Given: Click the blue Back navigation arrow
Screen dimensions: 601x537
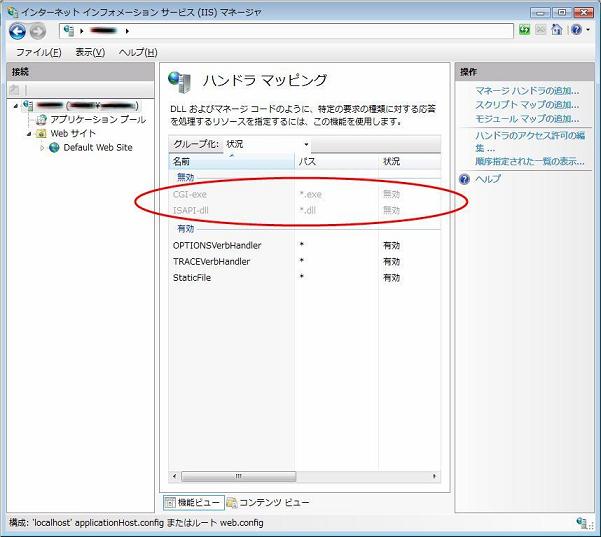Looking at the screenshot, I should tap(17, 31).
